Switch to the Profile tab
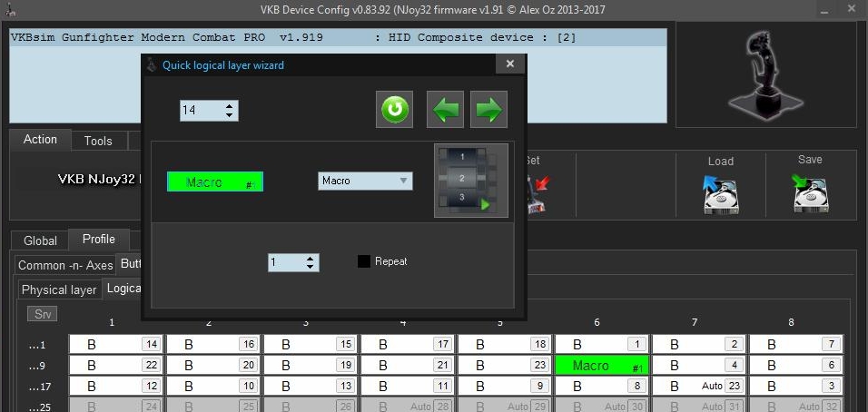This screenshot has height=412, width=868. coord(99,240)
